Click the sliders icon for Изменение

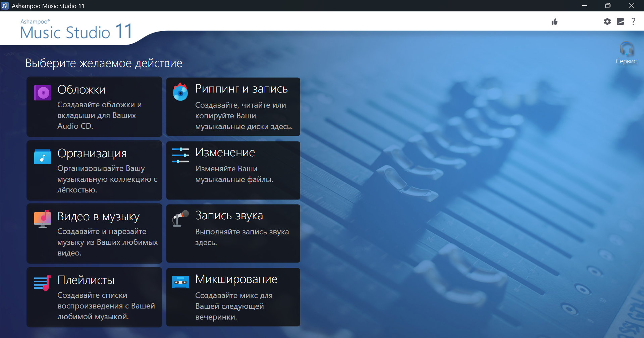point(180,155)
